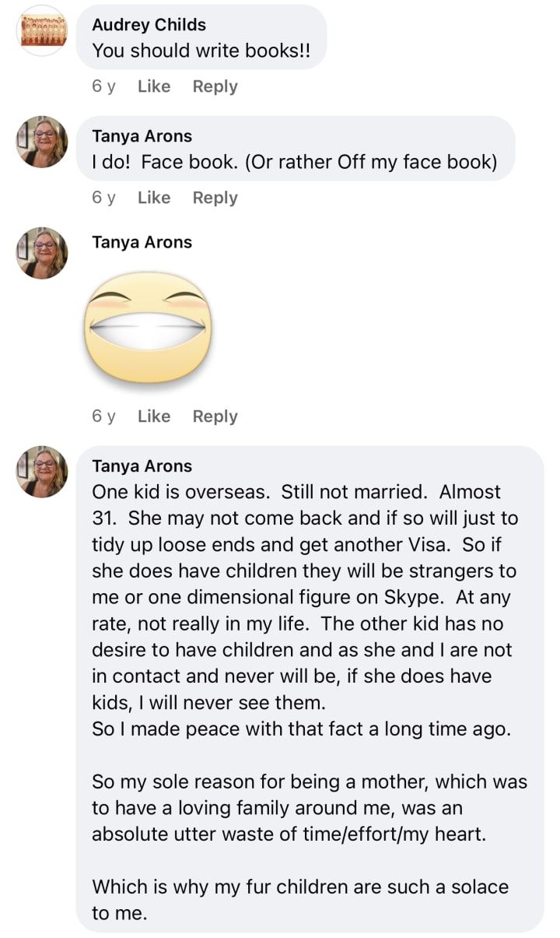Click "6 y" timestamp under "Face book" comment
Image resolution: width=560 pixels, height=938 pixels.
point(103,198)
